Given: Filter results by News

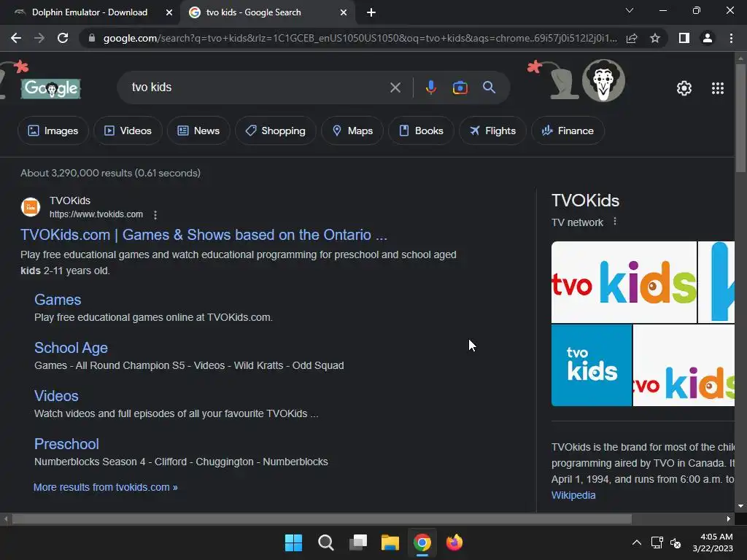Looking at the screenshot, I should (198, 131).
